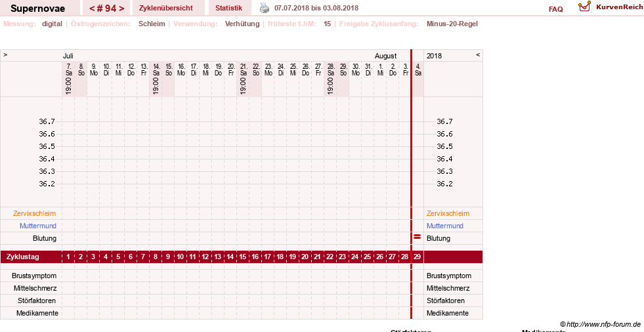Click the Verwendung value Verhütung
The height and width of the screenshot is (332, 644).
[242, 24]
